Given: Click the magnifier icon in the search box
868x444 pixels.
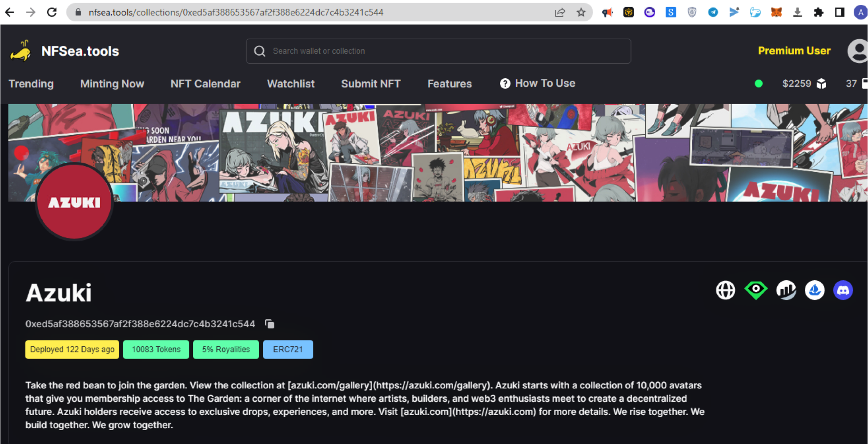Looking at the screenshot, I should pos(260,51).
